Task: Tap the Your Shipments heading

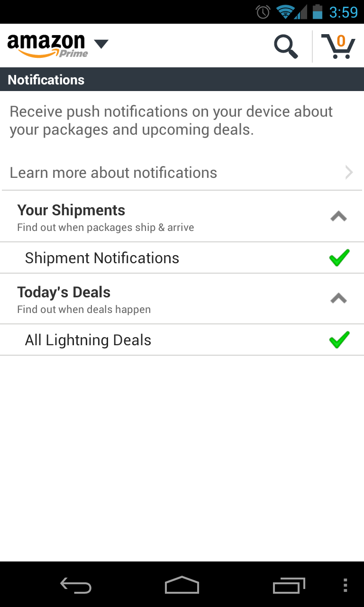Action: 71,210
